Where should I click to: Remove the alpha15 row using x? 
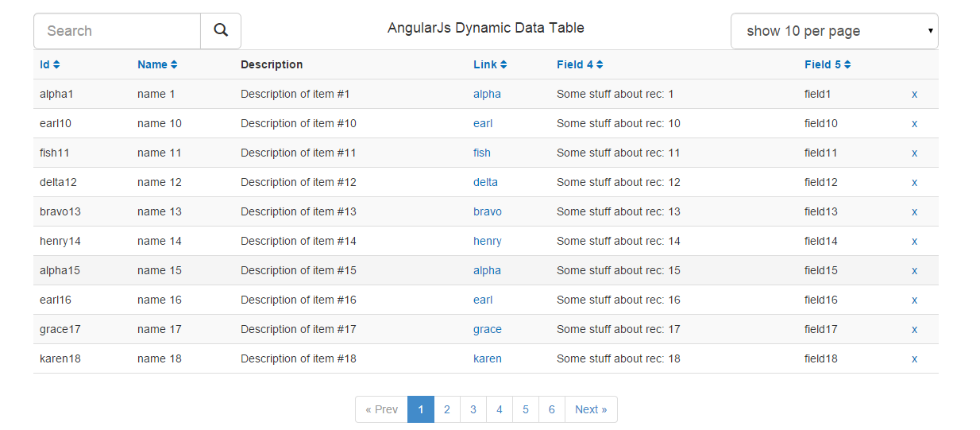914,270
